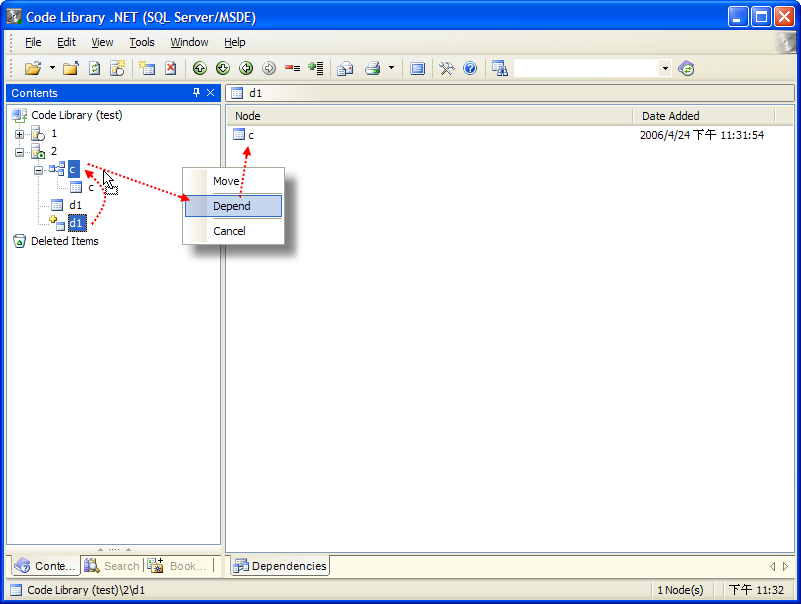Viewport: 801px width, 604px height.
Task: Click the green move-down arrow icon
Action: 223,68
